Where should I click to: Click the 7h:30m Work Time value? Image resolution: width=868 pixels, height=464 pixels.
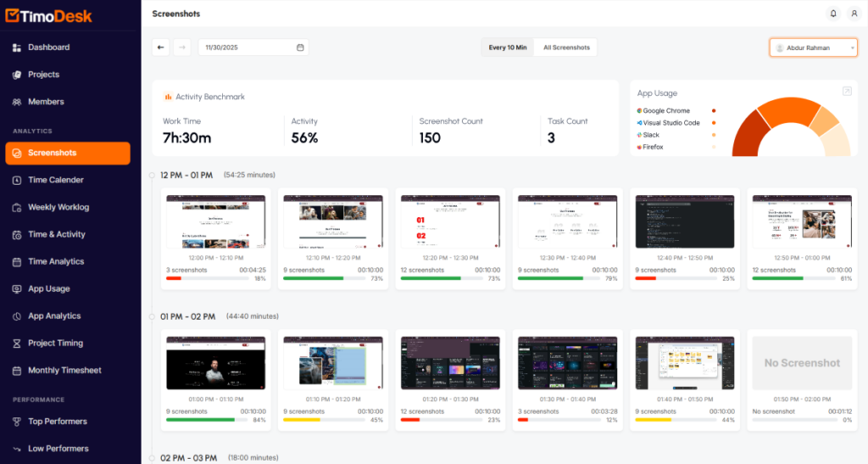[x=187, y=138]
